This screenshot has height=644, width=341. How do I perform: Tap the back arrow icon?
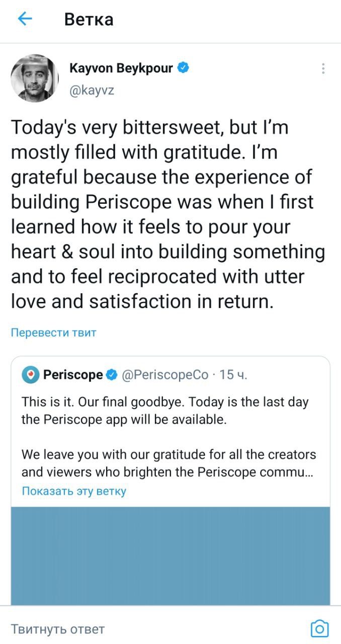[25, 19]
